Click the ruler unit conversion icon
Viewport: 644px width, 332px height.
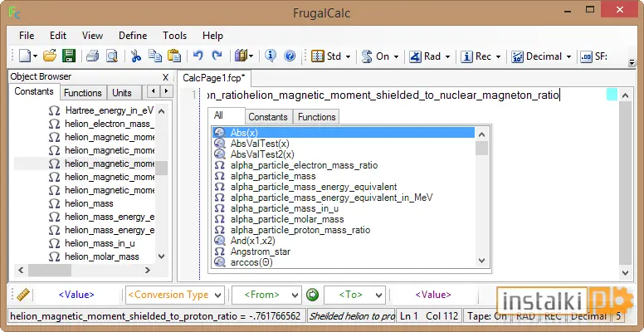[24, 295]
